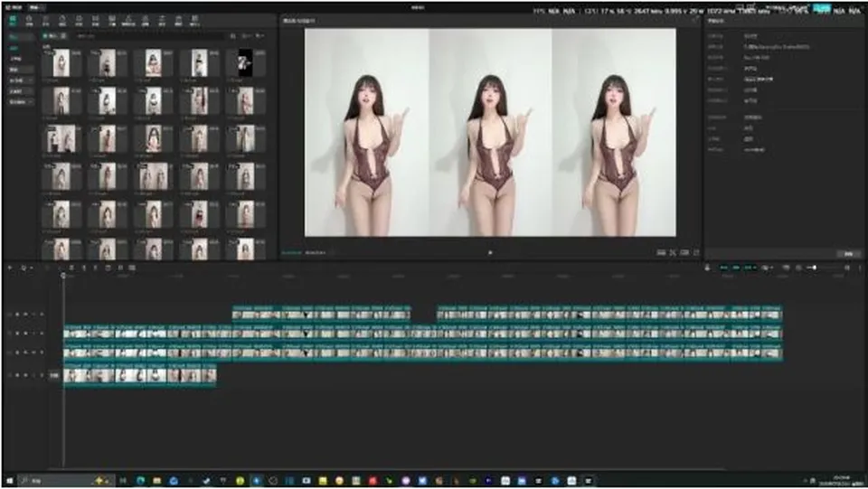Open the Effects tab in top toolbar
Viewport: 868px width, 489px height.
pyautogui.click(x=79, y=21)
